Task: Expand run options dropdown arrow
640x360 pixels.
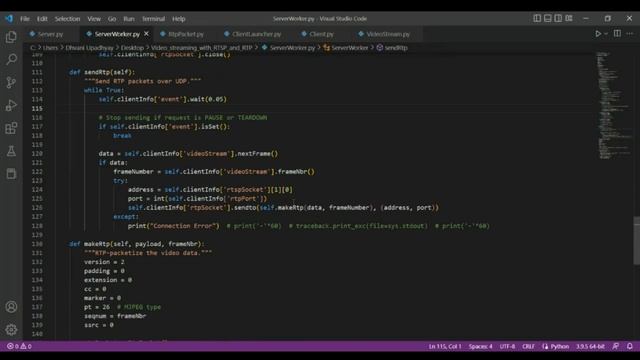Action: tap(606, 34)
